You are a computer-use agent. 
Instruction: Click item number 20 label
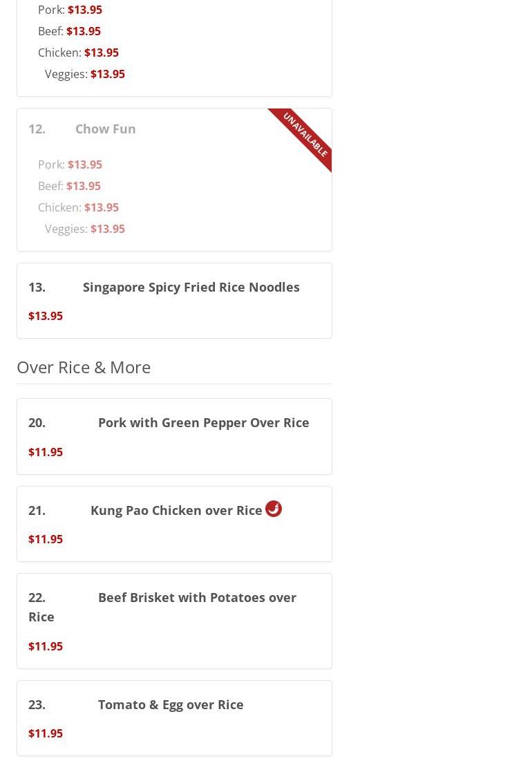click(37, 422)
